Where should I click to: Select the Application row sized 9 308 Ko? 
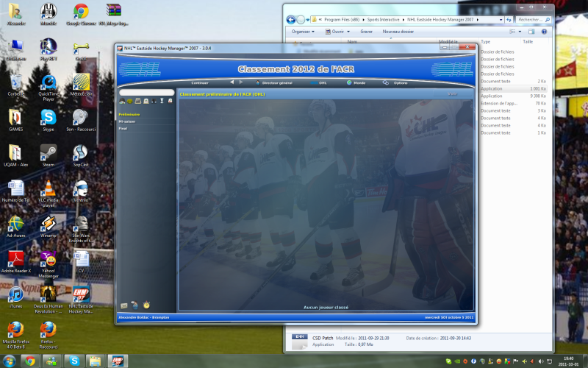(x=513, y=96)
